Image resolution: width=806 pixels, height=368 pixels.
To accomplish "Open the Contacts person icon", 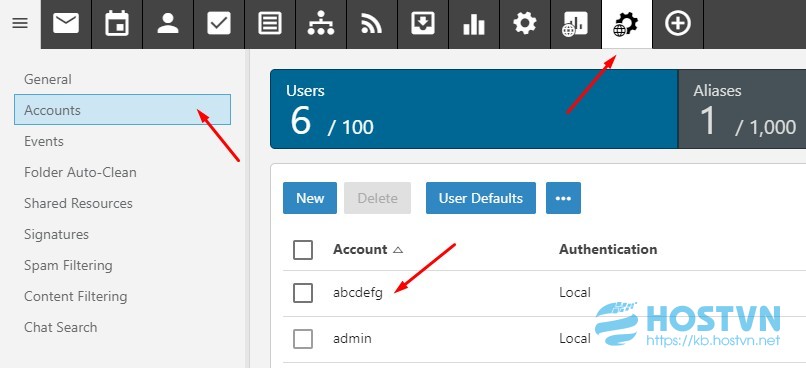I will pos(168,24).
